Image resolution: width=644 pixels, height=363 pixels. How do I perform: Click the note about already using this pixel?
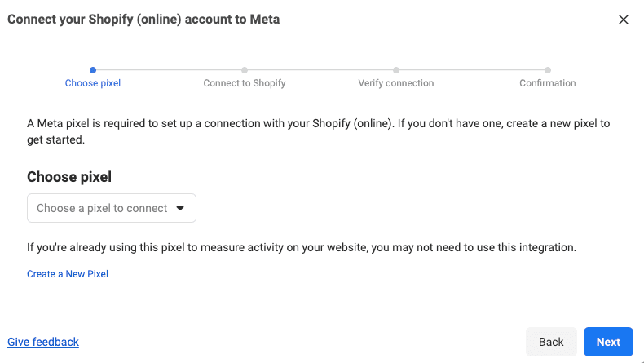[x=302, y=246]
